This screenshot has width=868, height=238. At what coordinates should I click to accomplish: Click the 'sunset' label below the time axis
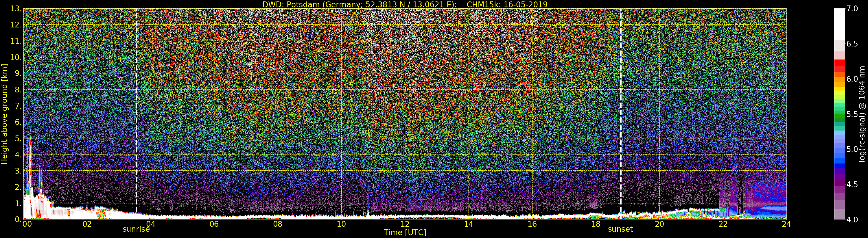[x=620, y=229]
